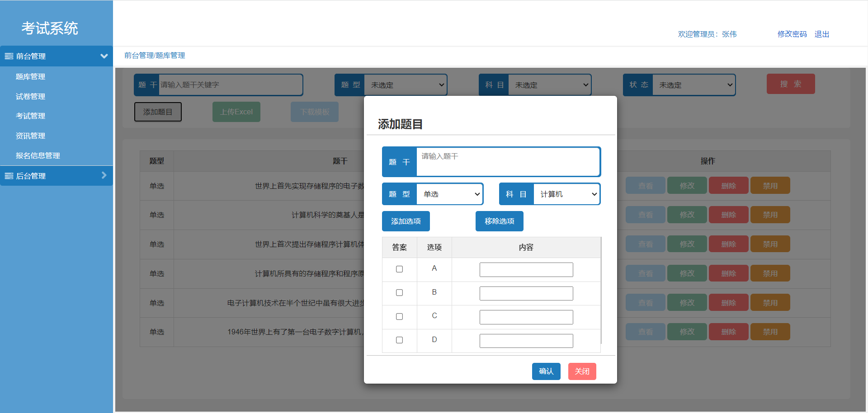Viewport: 868px width, 413px height.
Task: Open 试卷管理 in the sidebar
Action: pos(30,96)
